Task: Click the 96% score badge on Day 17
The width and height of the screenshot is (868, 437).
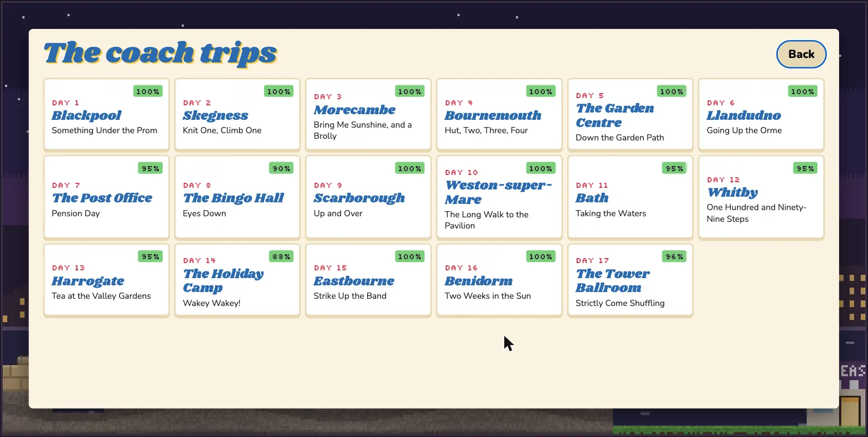Action: point(674,256)
